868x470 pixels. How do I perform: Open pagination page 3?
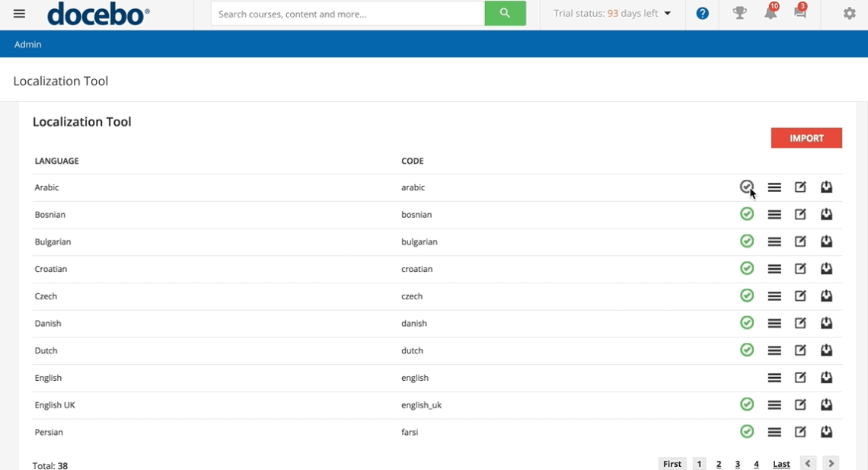tap(737, 463)
